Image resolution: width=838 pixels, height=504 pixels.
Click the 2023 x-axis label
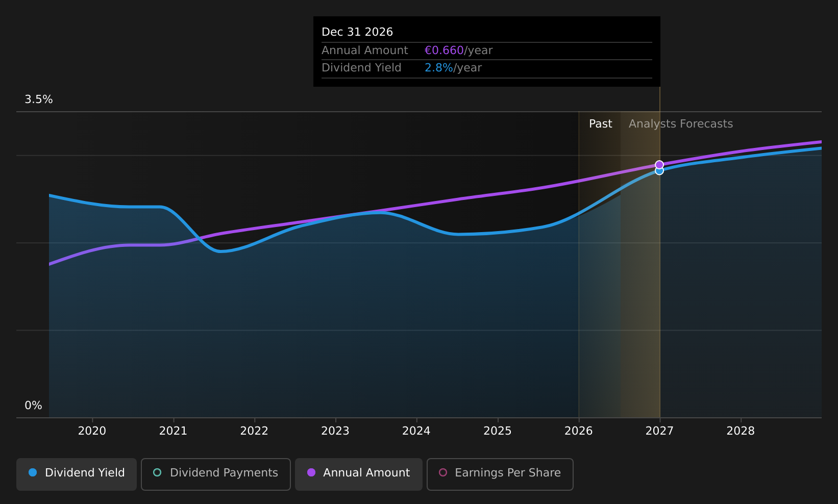[335, 431]
